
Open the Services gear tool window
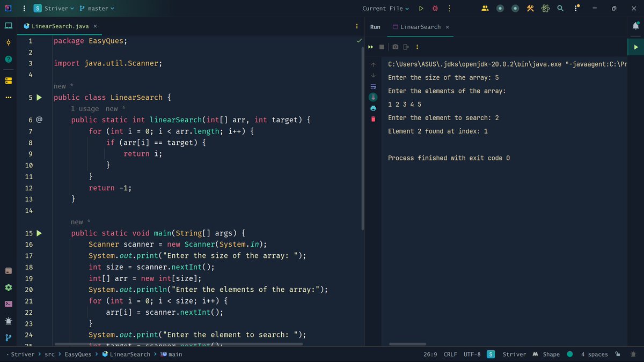click(x=8, y=287)
